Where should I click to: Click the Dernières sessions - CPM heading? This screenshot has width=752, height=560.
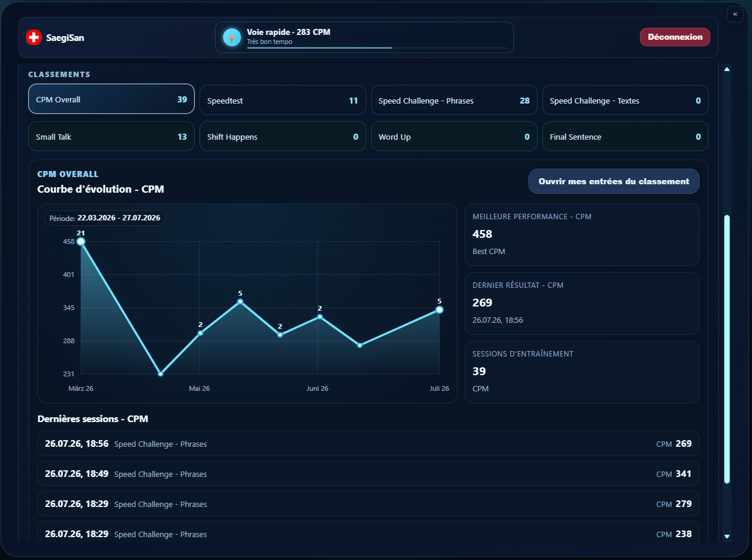pos(93,418)
